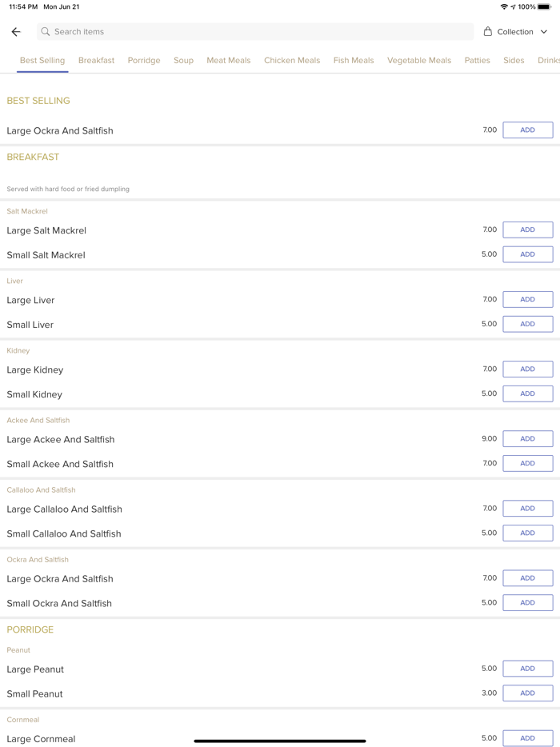This screenshot has width=560, height=747.
Task: Open the Patties category tab
Action: (477, 61)
